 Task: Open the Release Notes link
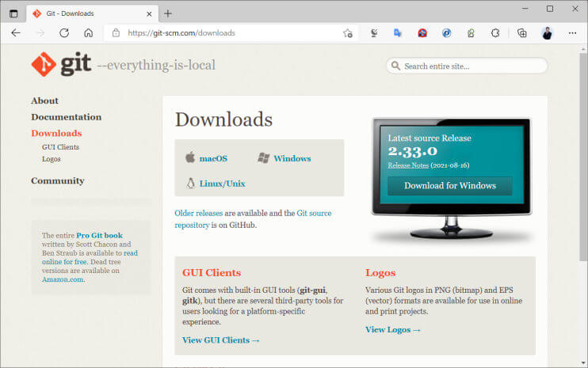tap(408, 165)
